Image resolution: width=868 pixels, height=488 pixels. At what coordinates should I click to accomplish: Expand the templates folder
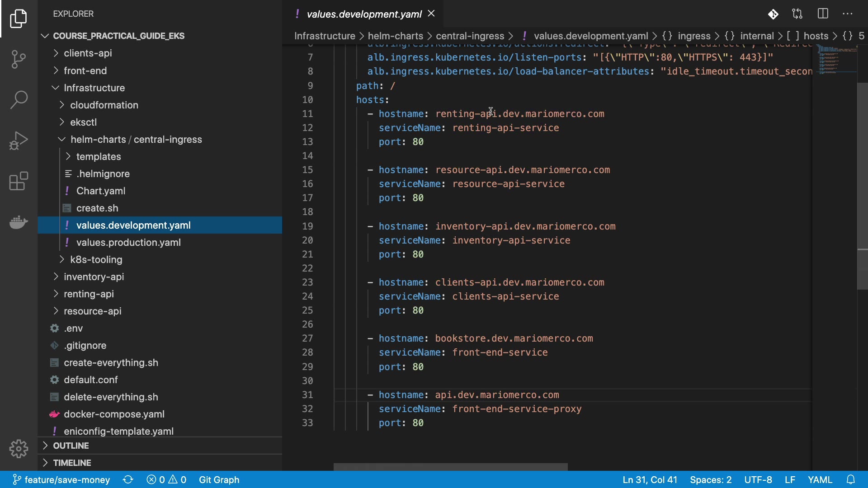tap(98, 157)
